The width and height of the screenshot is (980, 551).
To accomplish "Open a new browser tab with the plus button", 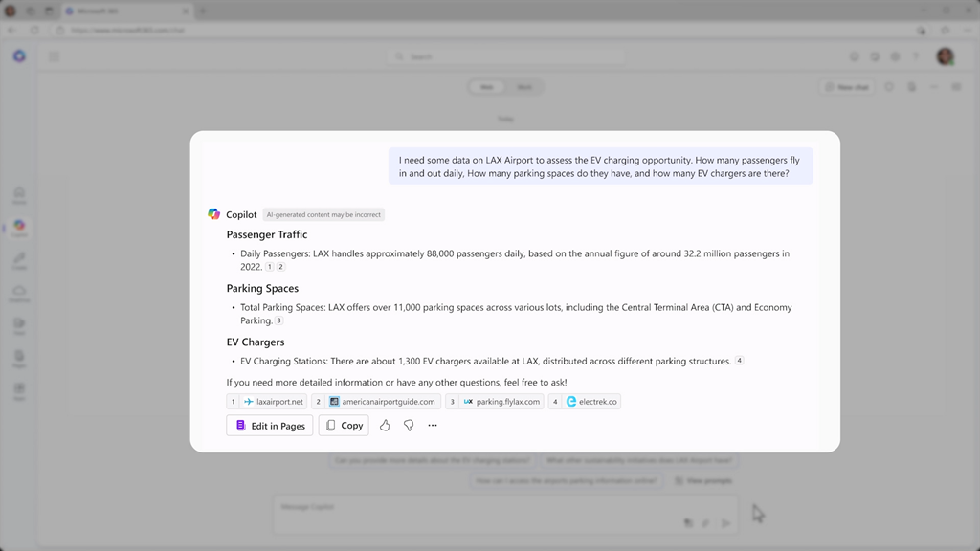I will tap(203, 11).
